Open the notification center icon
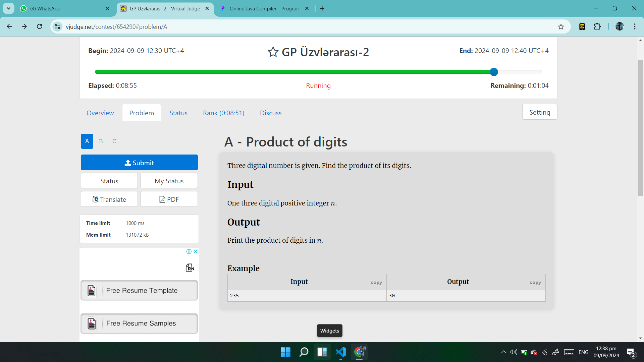This screenshot has height=362, width=644. (631, 352)
